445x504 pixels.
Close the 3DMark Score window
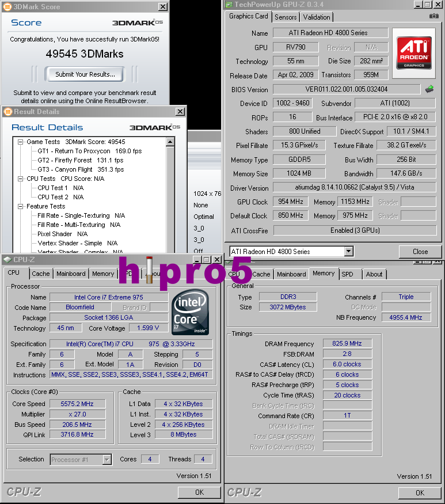pyautogui.click(x=163, y=6)
